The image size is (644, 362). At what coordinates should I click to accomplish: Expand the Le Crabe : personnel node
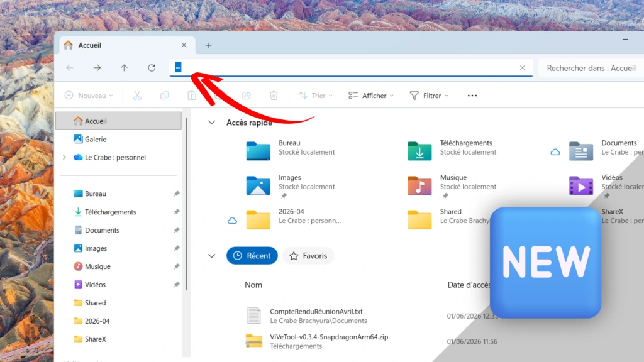tap(64, 157)
